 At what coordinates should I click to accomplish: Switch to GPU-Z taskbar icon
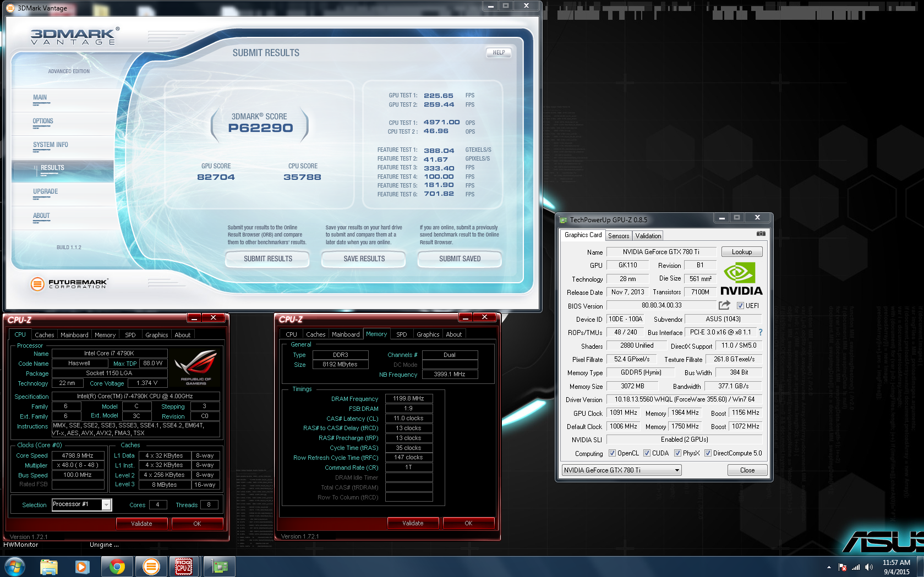tap(219, 567)
